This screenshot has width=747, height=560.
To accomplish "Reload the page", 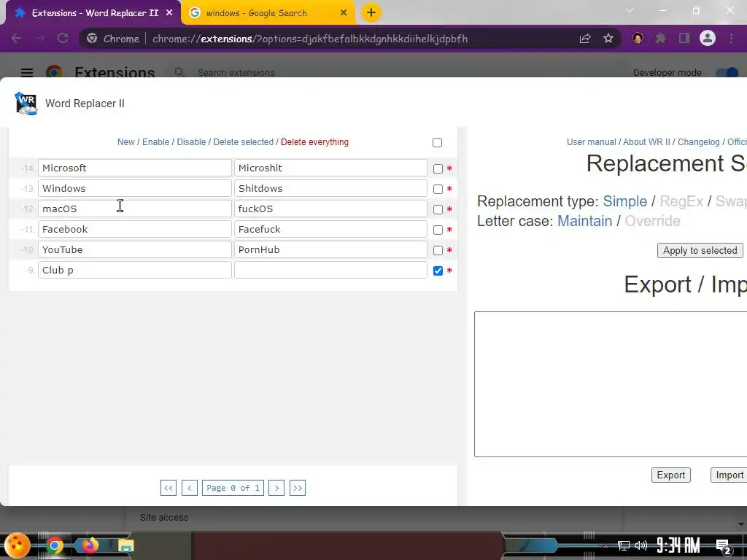I will (x=63, y=38).
